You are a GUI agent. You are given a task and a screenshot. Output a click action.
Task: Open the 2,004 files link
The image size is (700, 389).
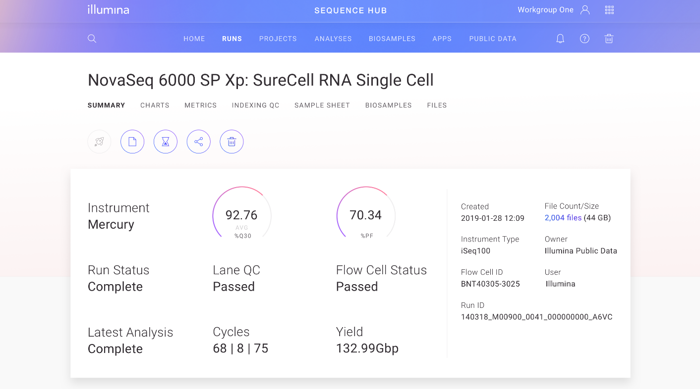(562, 218)
